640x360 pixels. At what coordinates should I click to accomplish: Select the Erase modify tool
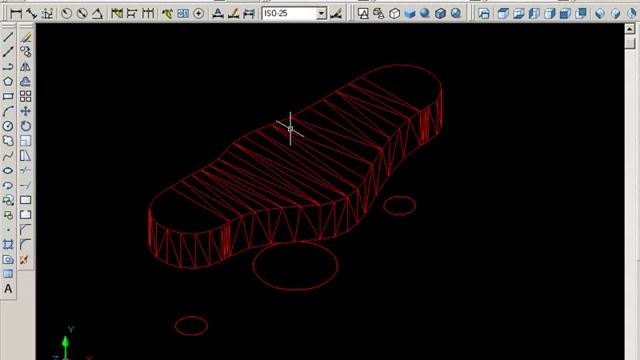26,37
